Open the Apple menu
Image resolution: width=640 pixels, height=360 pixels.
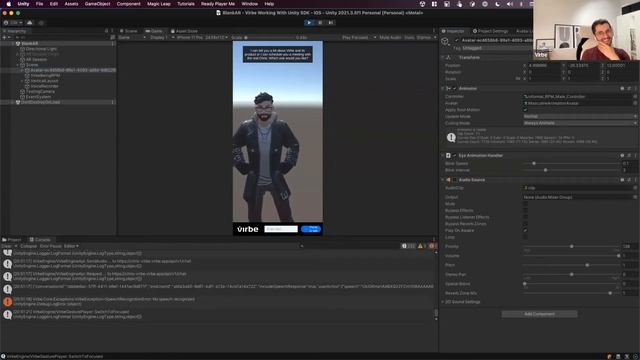[x=9, y=4]
